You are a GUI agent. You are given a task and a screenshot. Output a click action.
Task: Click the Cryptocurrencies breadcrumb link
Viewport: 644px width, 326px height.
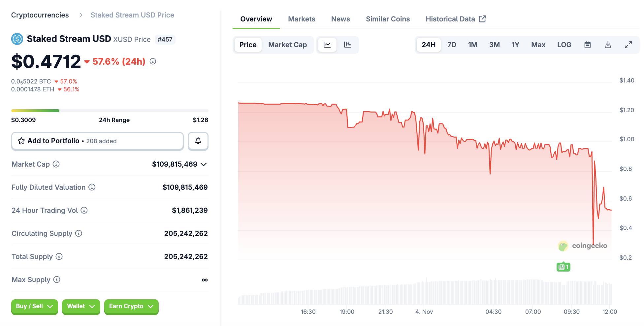click(40, 15)
